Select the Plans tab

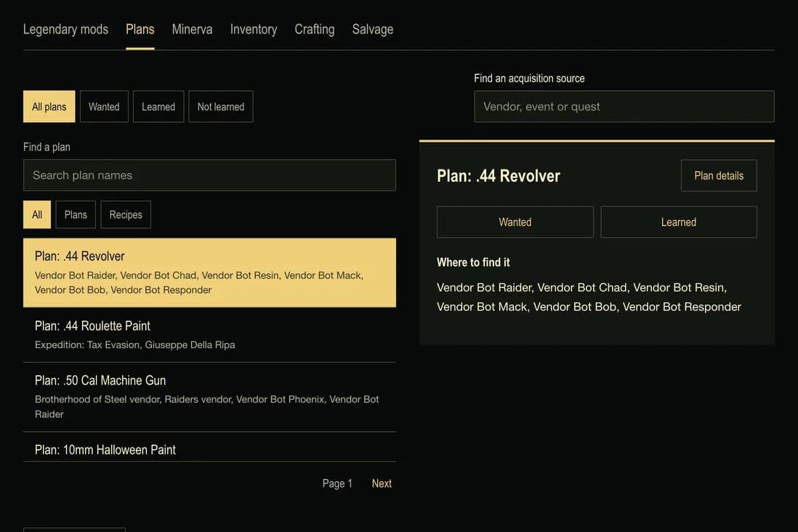pyautogui.click(x=140, y=30)
